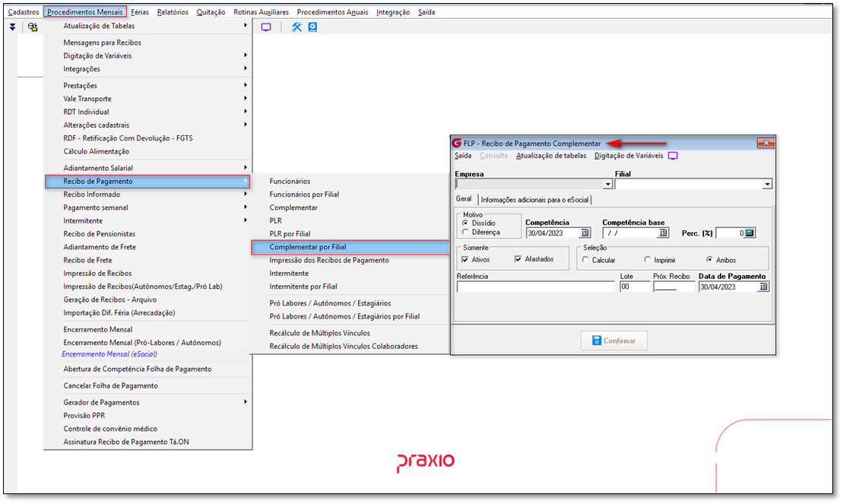Open the Competência calendar picker icon
The image size is (843, 504).
[x=585, y=233]
